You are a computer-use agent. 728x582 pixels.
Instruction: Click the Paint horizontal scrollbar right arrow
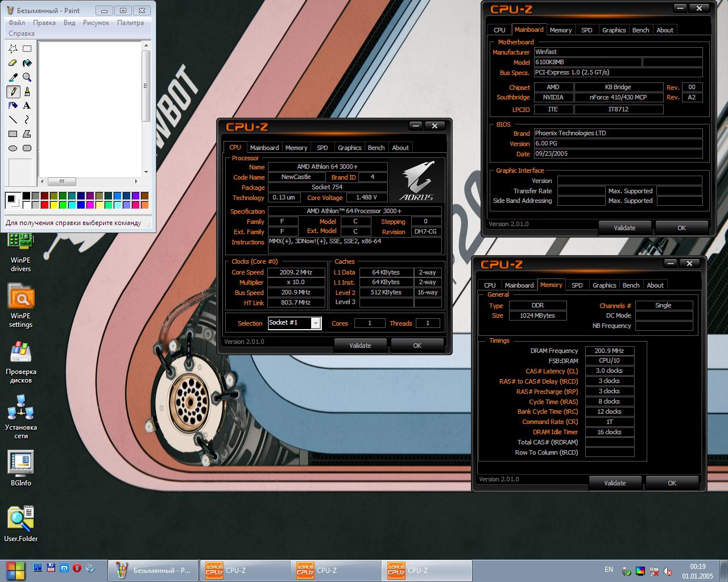coord(136,181)
